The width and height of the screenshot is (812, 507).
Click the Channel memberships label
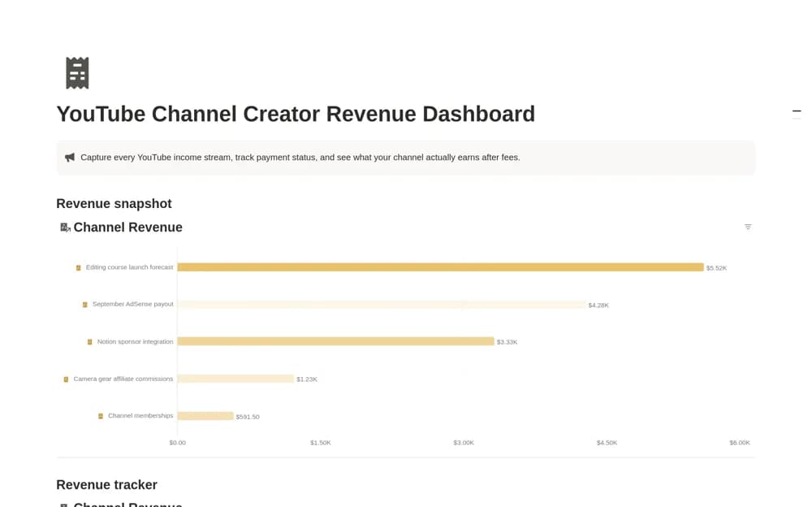pos(140,415)
